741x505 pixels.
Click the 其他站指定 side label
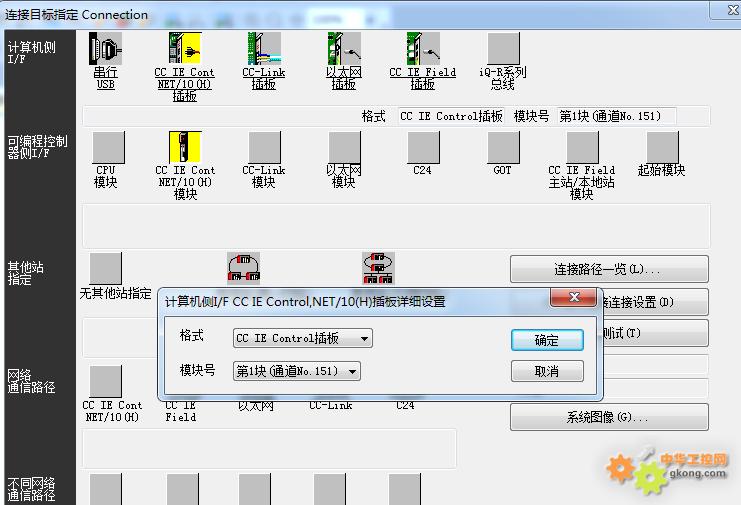click(x=26, y=273)
